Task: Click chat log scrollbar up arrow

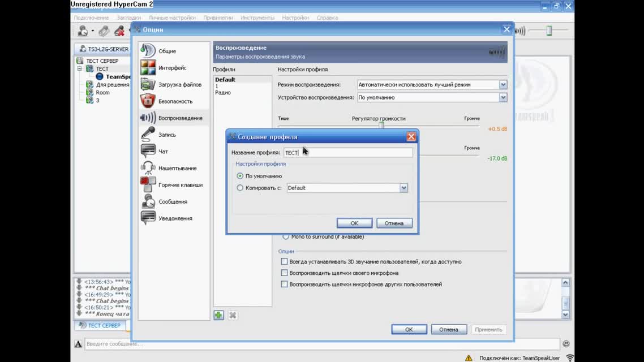Action: 565,283
